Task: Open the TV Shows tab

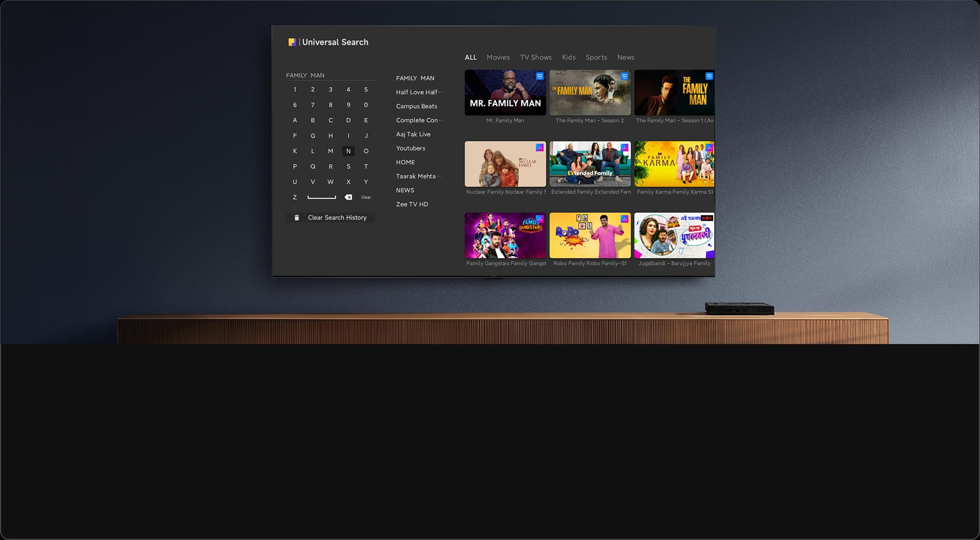Action: coord(535,58)
